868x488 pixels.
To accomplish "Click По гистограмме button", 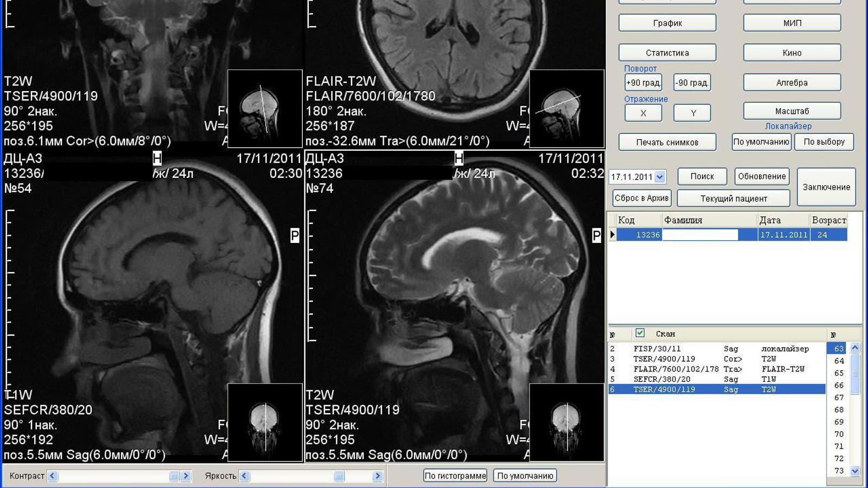I will (455, 476).
